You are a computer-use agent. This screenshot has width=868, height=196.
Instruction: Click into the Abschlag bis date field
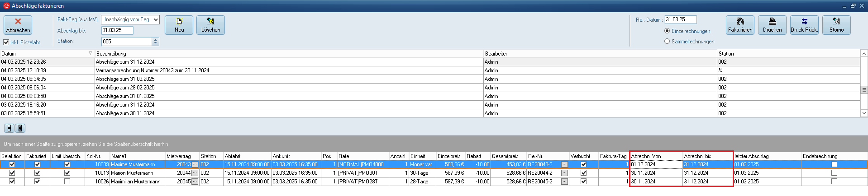click(117, 30)
